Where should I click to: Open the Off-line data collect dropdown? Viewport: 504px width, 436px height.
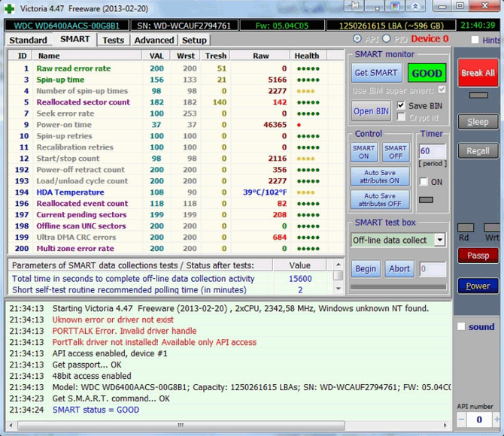[439, 241]
